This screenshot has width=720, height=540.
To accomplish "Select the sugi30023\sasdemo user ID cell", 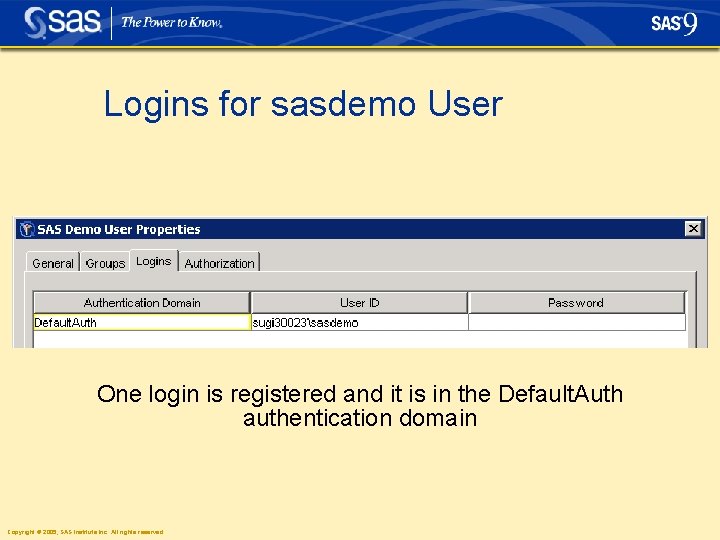I will [x=360, y=322].
